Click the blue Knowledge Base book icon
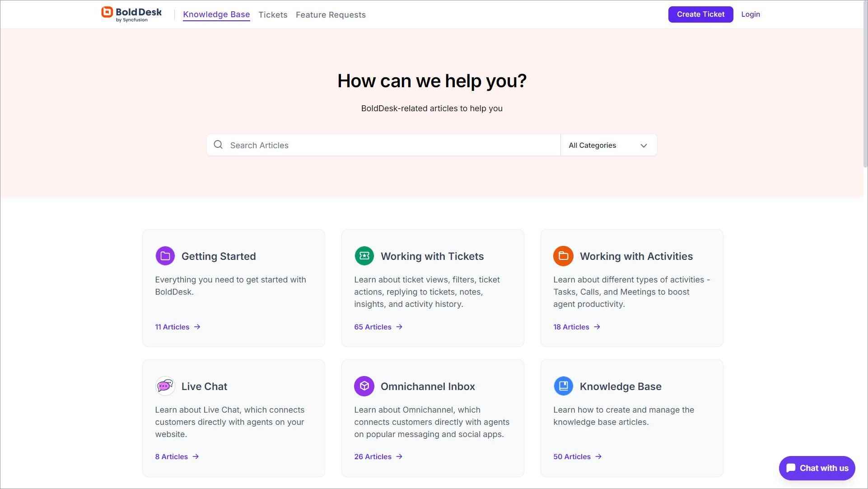The width and height of the screenshot is (868, 489). (563, 386)
